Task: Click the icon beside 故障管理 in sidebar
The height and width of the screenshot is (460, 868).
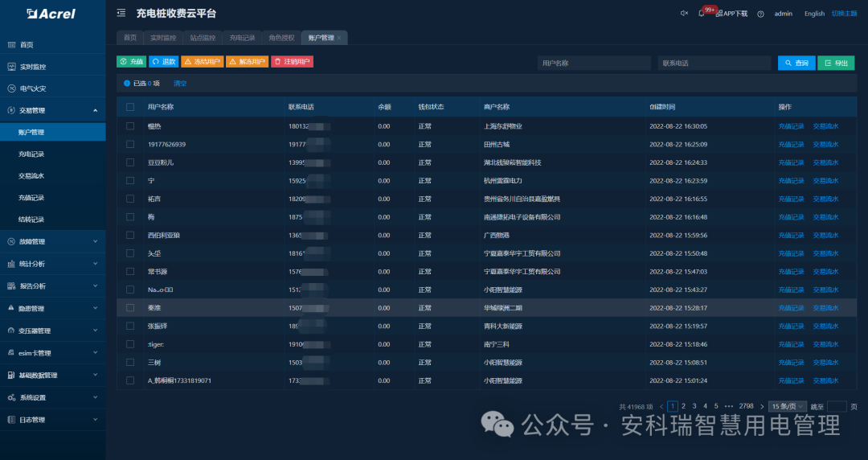Action: point(11,241)
